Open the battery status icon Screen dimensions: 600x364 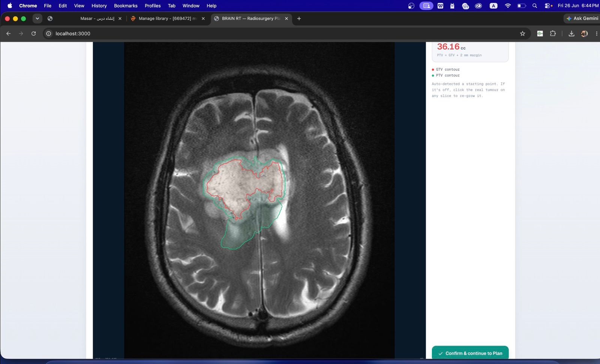[522, 6]
